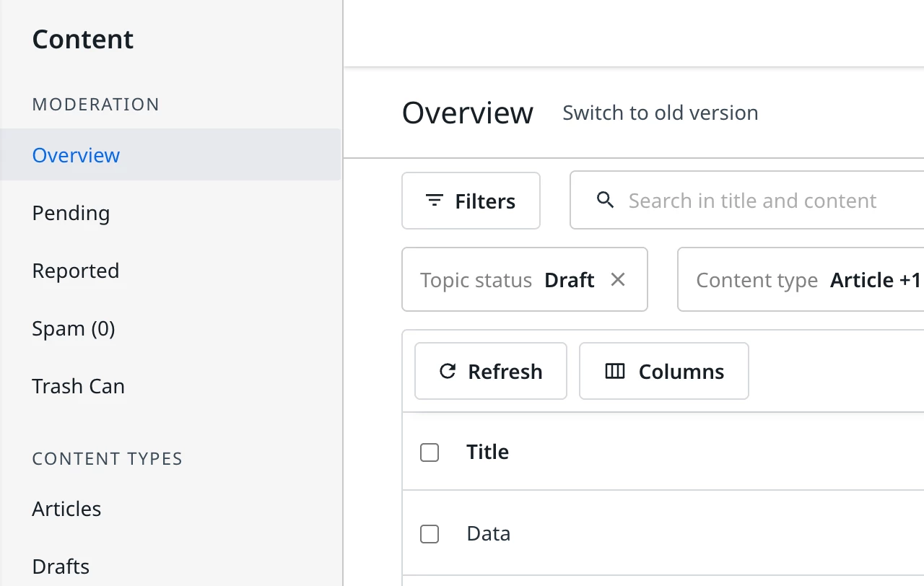Open the Spam (0) section
The image size is (924, 586).
[x=73, y=328]
